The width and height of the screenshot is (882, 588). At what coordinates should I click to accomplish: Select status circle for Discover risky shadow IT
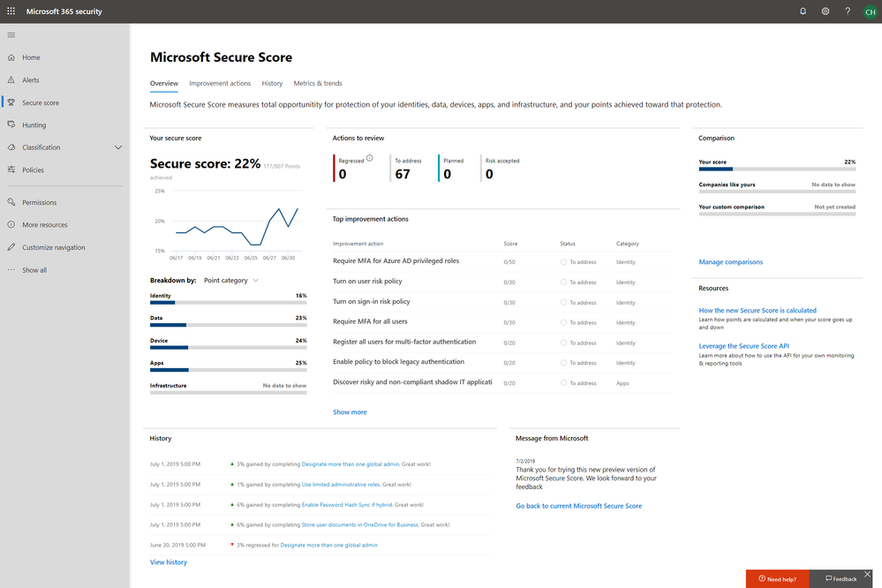[x=563, y=382]
